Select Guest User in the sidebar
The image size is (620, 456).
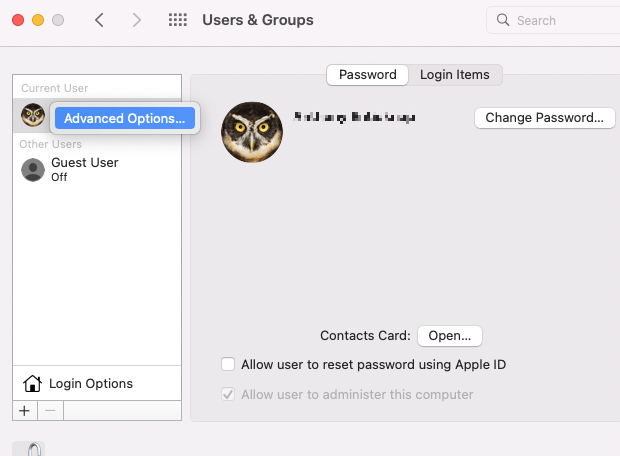pyautogui.click(x=97, y=170)
